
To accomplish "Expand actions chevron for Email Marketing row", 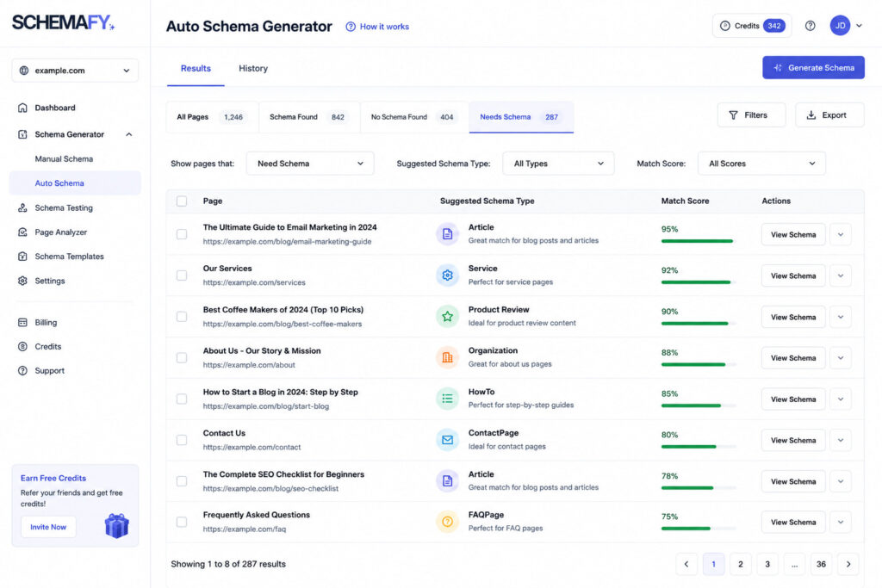I will (x=841, y=234).
